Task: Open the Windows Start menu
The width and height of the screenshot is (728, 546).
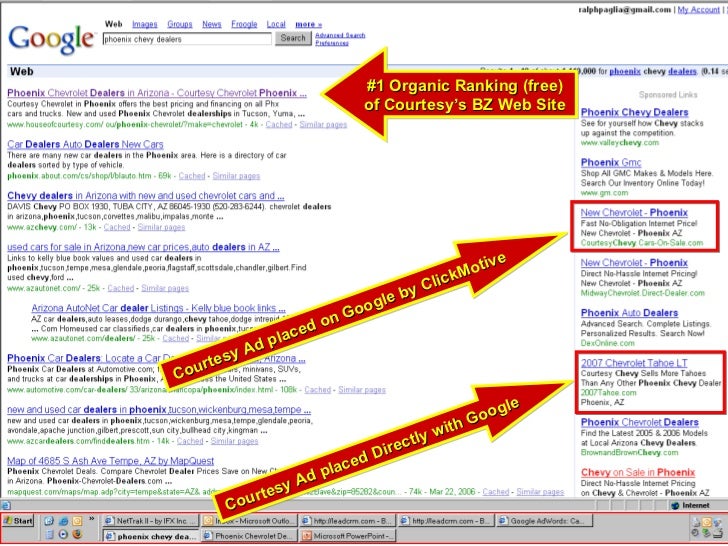Action: click(x=19, y=520)
